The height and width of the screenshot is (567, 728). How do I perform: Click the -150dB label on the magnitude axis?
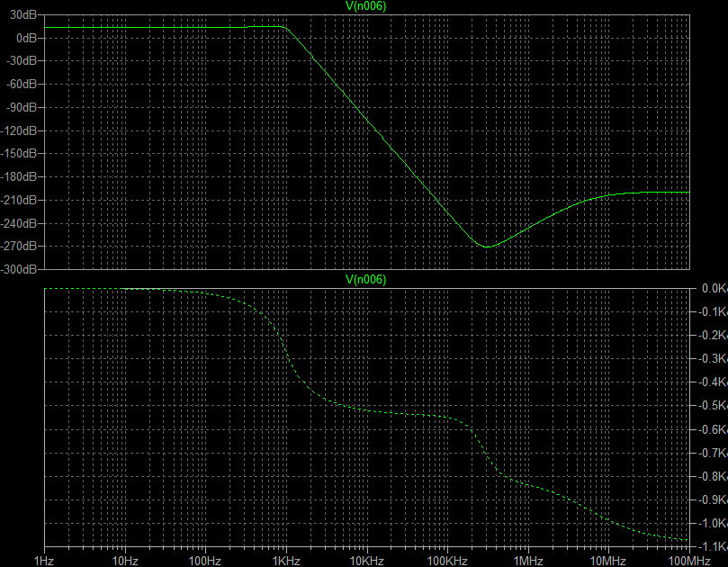21,154
